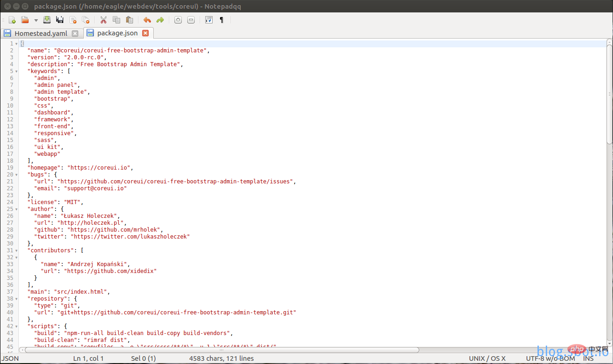
Task: Switch to the Homestead.yaml tab
Action: [41, 33]
